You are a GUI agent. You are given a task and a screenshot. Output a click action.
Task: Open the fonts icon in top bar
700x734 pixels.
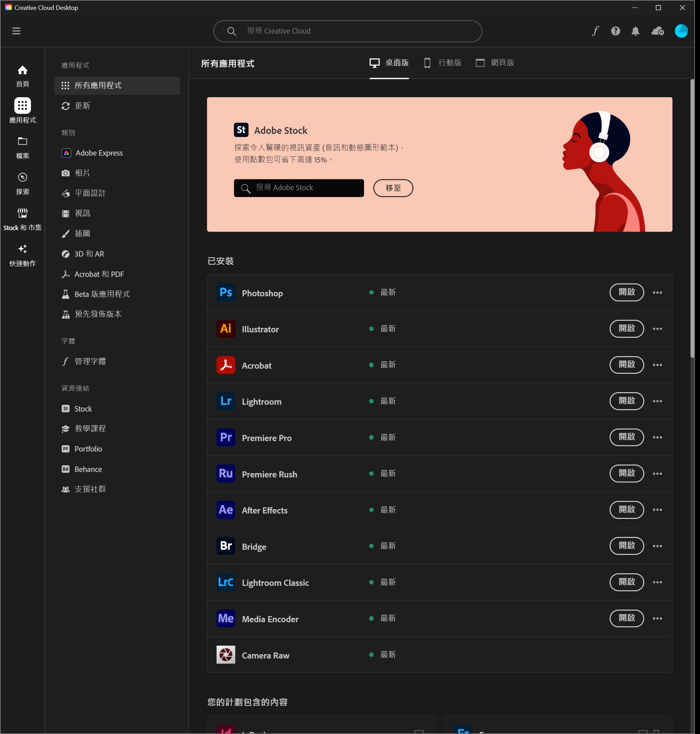coord(595,31)
